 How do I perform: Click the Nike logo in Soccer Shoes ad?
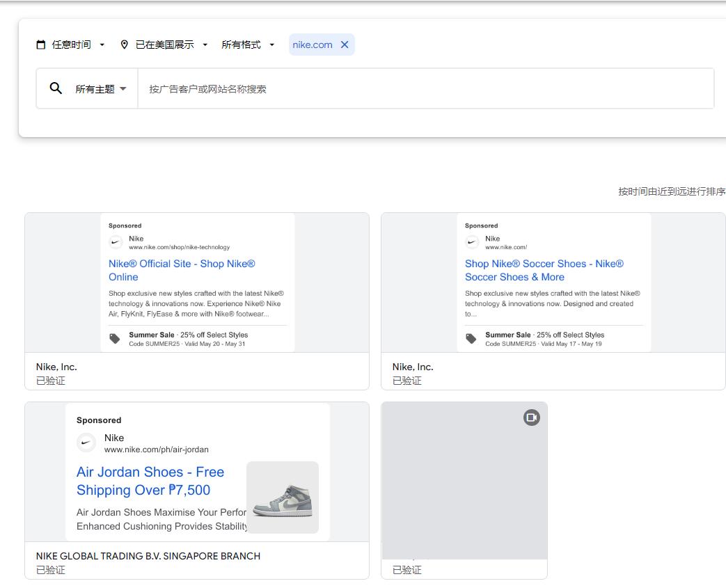pyautogui.click(x=473, y=242)
